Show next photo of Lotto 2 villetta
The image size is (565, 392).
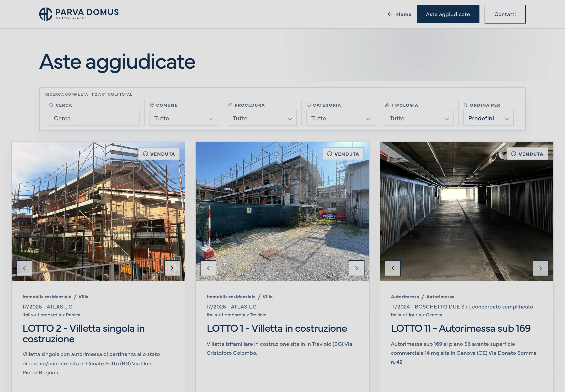pos(172,268)
